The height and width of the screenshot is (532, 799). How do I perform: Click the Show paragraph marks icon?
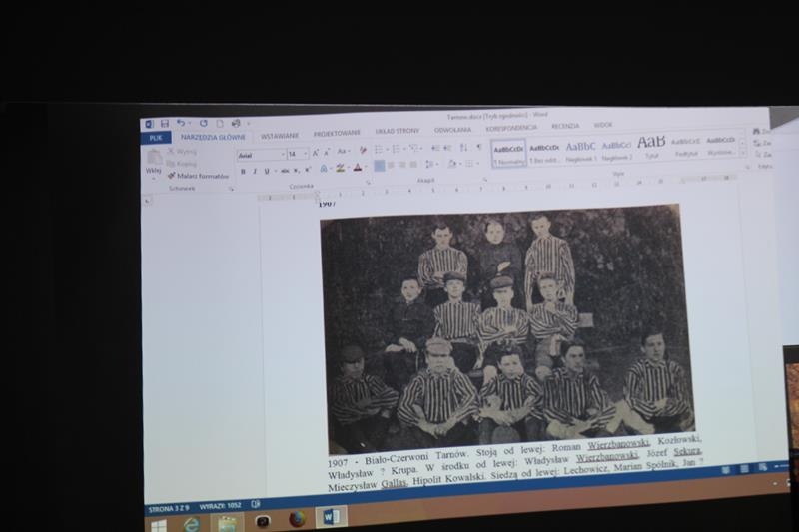(x=477, y=148)
